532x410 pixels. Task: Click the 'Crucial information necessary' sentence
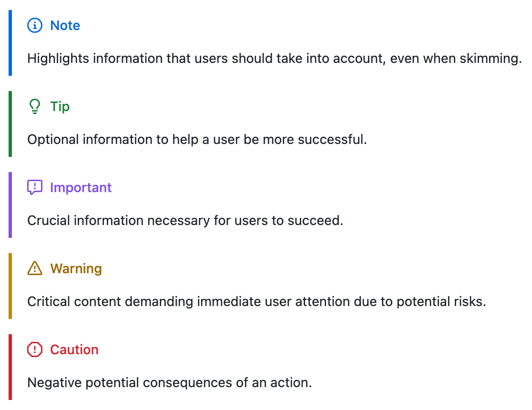click(x=185, y=221)
